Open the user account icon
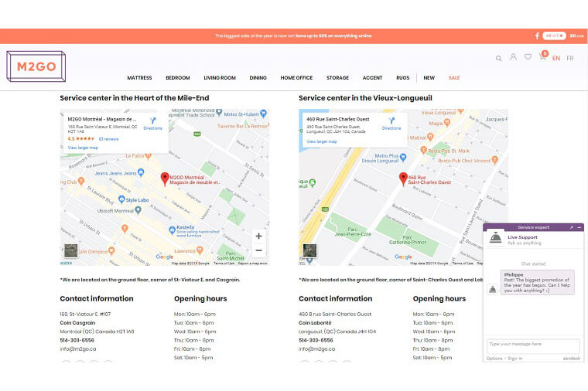 (513, 57)
